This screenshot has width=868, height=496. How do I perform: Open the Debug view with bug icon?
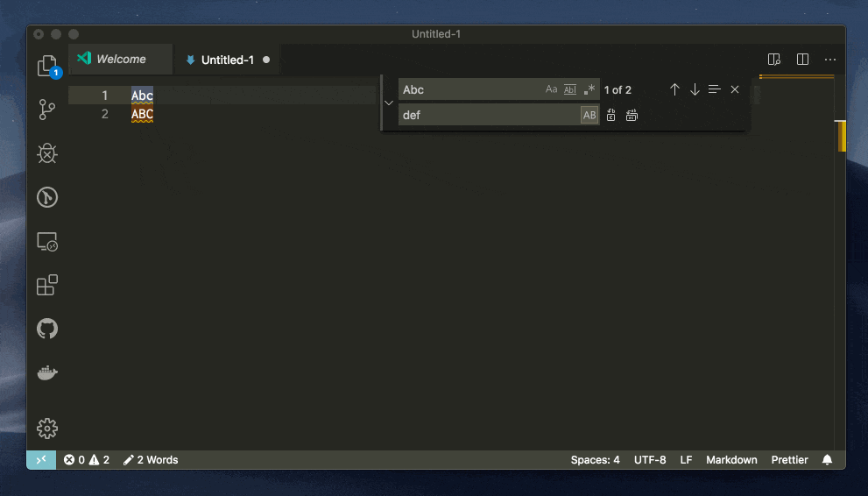[x=47, y=153]
